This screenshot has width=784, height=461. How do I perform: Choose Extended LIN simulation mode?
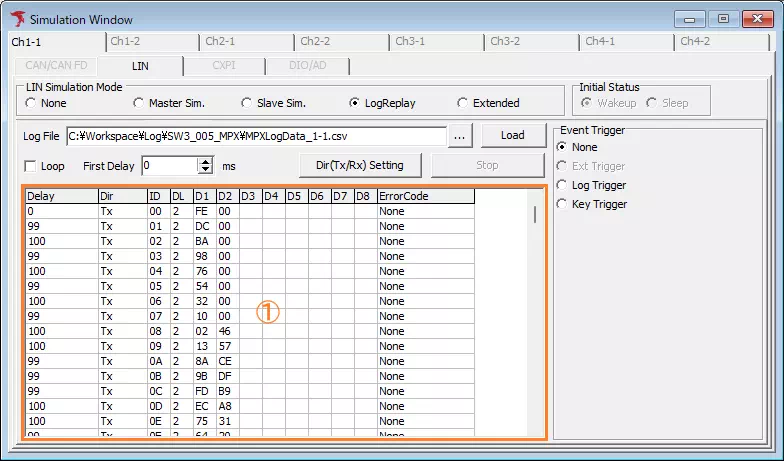tap(462, 103)
